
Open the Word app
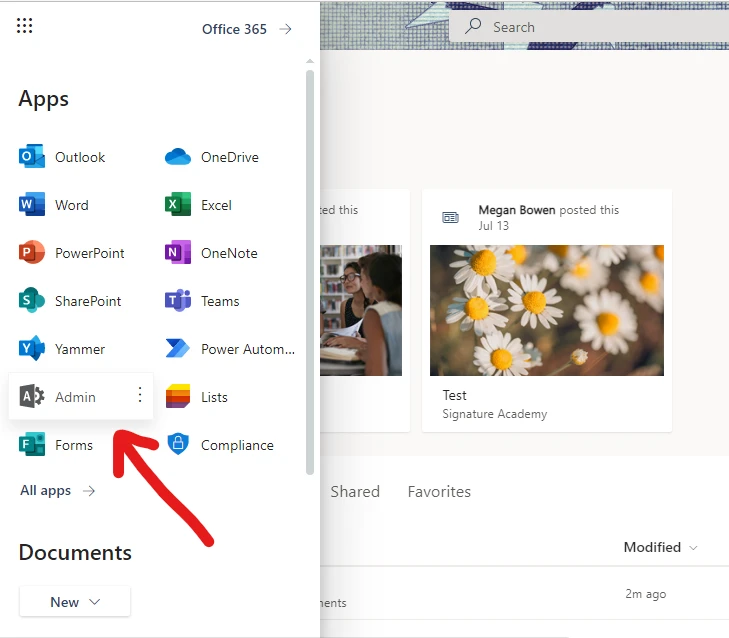(x=54, y=205)
